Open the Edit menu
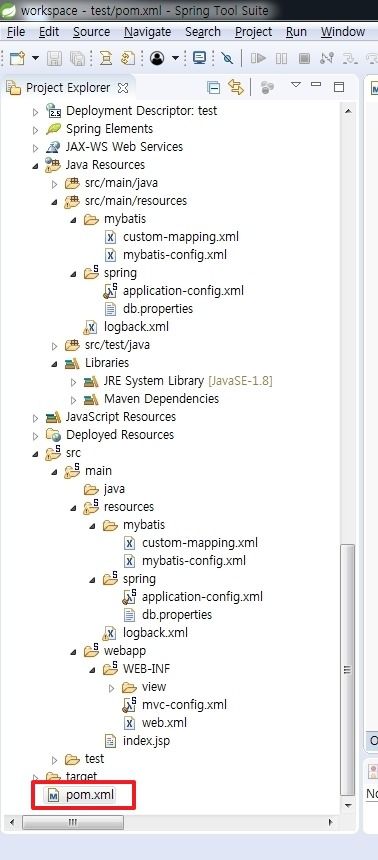 [49, 32]
